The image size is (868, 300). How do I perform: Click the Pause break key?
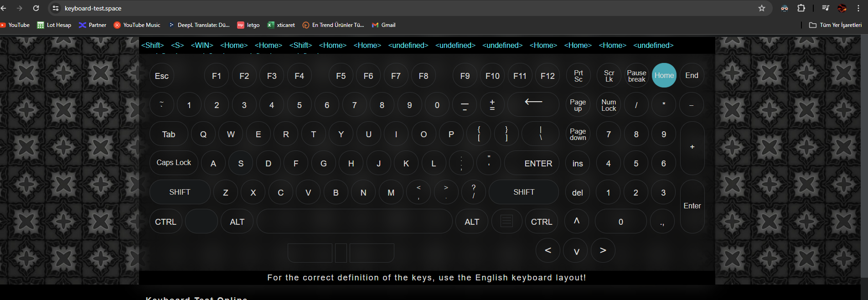coord(636,76)
